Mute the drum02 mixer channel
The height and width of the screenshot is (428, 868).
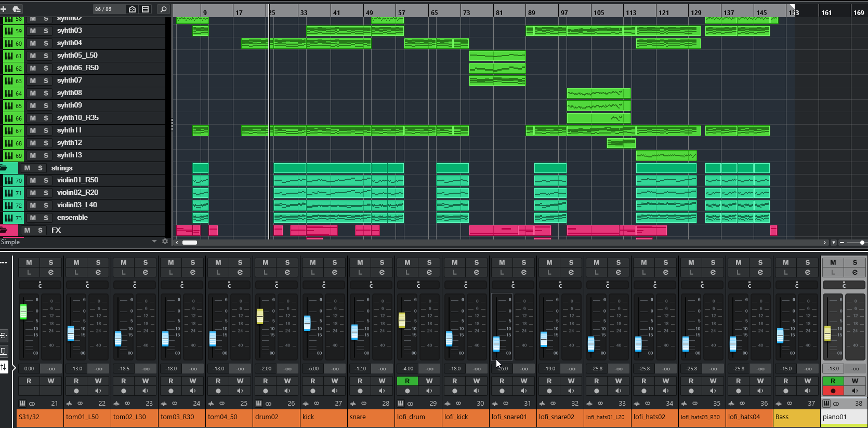click(x=265, y=262)
